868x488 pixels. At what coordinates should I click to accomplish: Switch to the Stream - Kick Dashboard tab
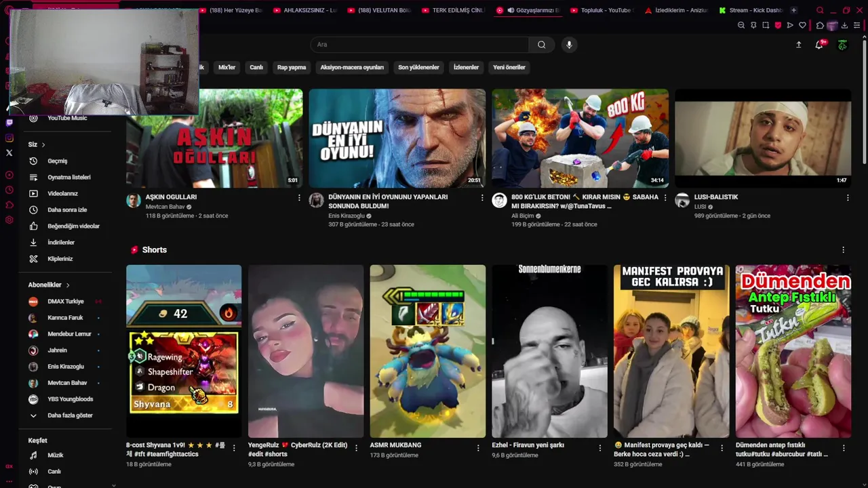(x=750, y=10)
